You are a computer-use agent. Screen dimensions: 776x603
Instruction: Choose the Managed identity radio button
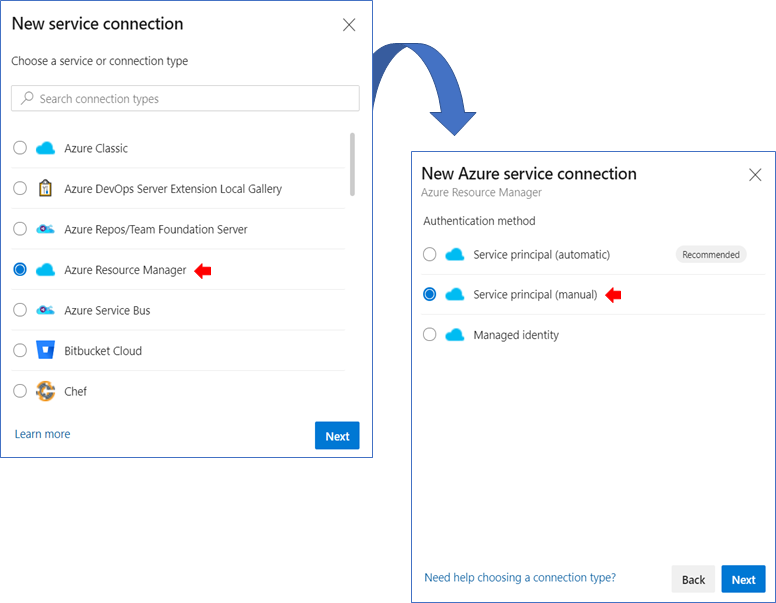coord(430,335)
